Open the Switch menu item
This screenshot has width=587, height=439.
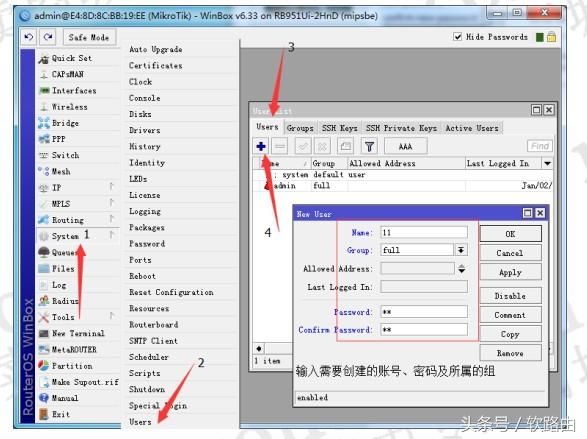(65, 155)
